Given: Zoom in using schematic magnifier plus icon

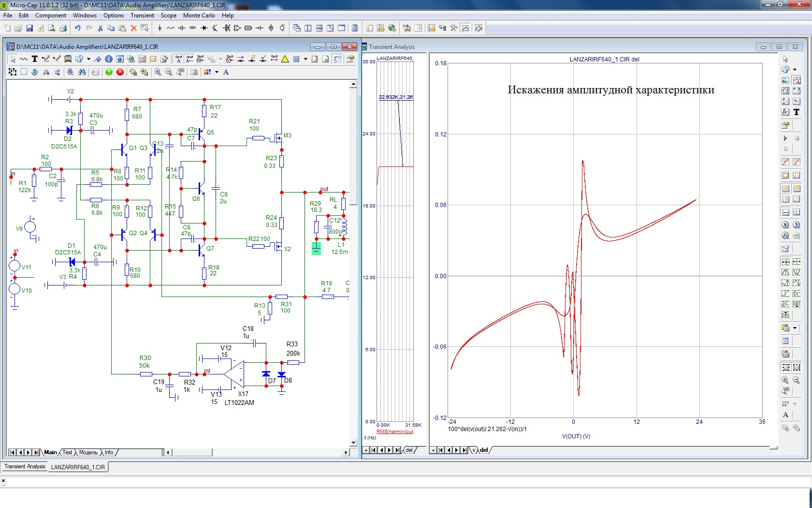Looking at the screenshot, I should (158, 72).
